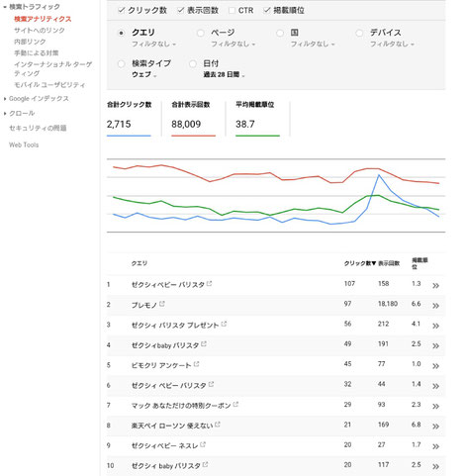The image size is (466, 476).
Task: Open external link icon beside プレモノ query
Action: click(x=162, y=304)
